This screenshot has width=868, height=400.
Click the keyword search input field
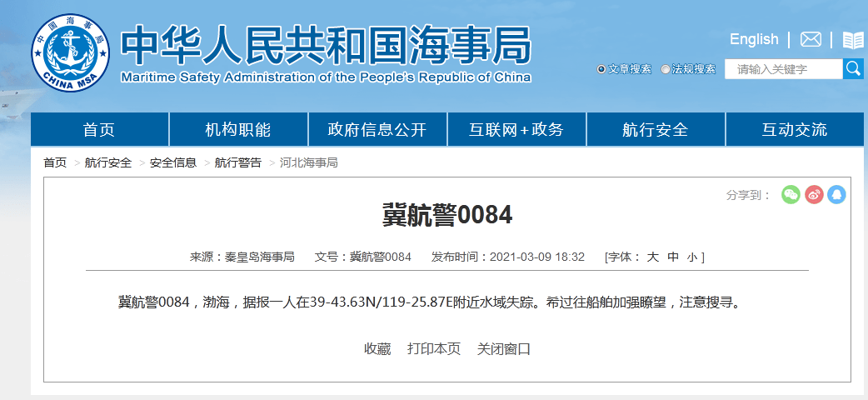click(x=783, y=69)
